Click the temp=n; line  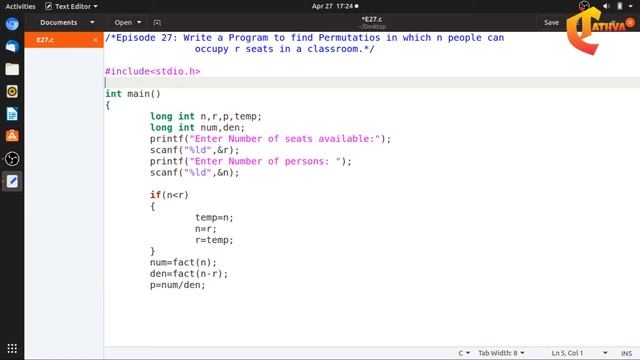pyautogui.click(x=214, y=217)
